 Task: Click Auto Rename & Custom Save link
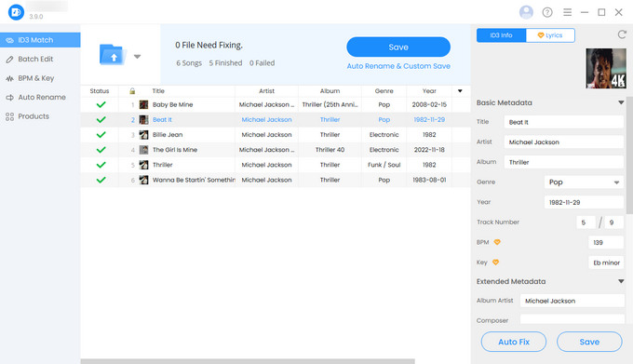(398, 66)
